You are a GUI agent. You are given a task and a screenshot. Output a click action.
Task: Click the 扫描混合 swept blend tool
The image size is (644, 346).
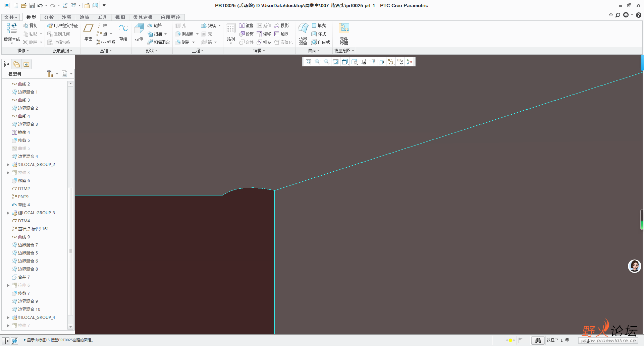159,42
